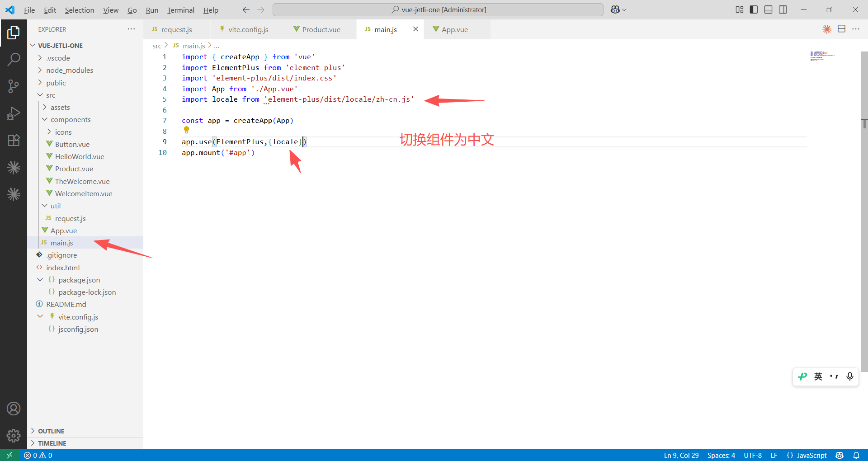Change indentation via Spaces: 4
This screenshot has height=461, width=868.
point(721,455)
